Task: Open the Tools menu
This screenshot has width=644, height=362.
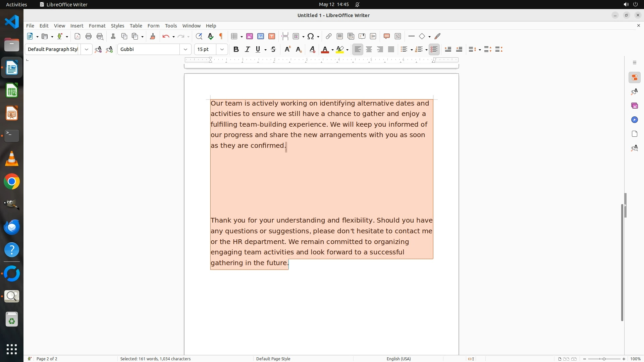Action: (x=171, y=26)
